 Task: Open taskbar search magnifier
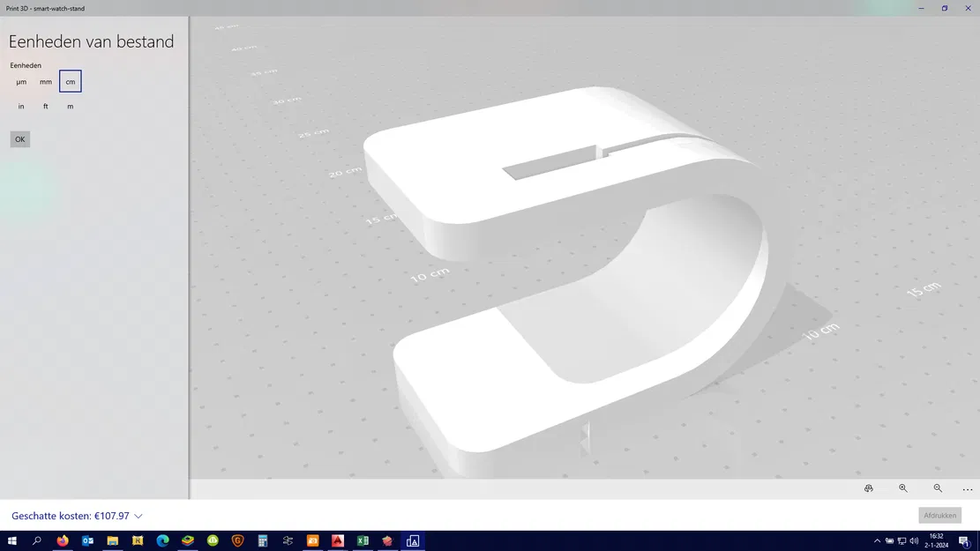[37, 541]
